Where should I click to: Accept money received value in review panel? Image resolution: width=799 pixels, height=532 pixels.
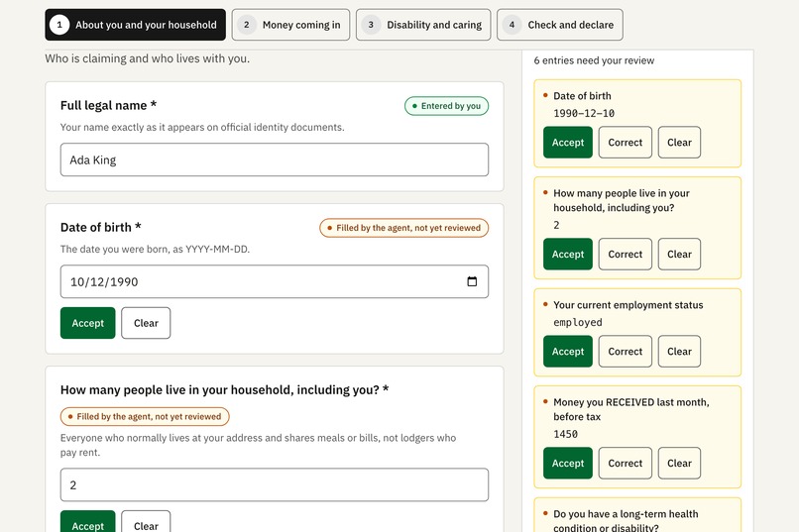coord(568,464)
